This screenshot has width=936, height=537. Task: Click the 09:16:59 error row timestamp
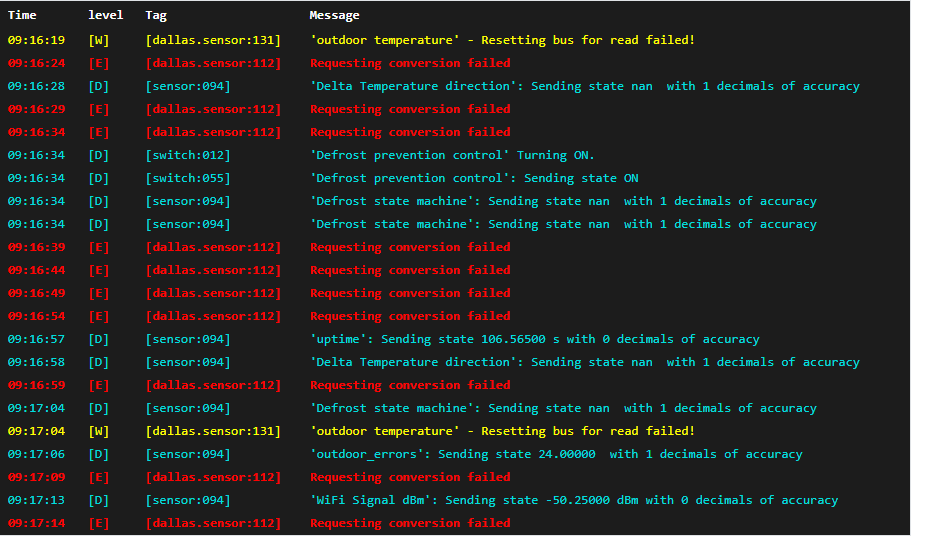36,385
